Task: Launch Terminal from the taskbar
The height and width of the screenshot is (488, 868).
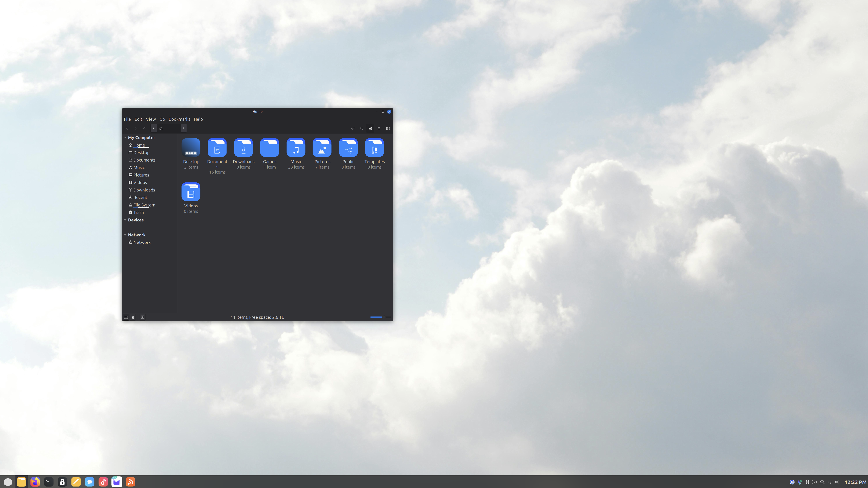Action: tap(49, 482)
